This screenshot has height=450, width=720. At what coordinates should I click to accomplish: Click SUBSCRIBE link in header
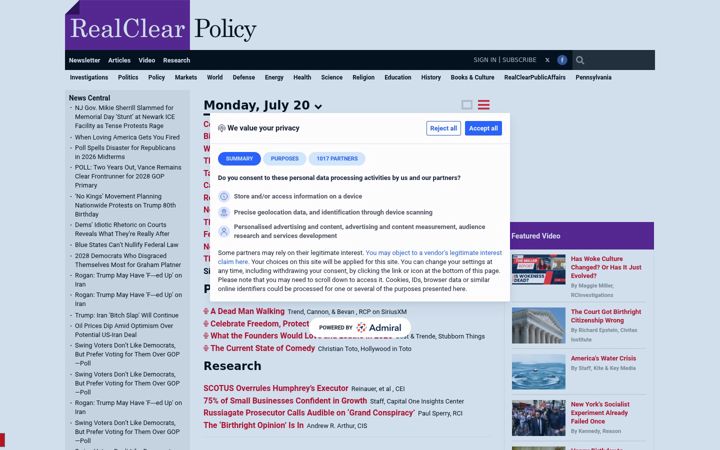[x=519, y=60]
